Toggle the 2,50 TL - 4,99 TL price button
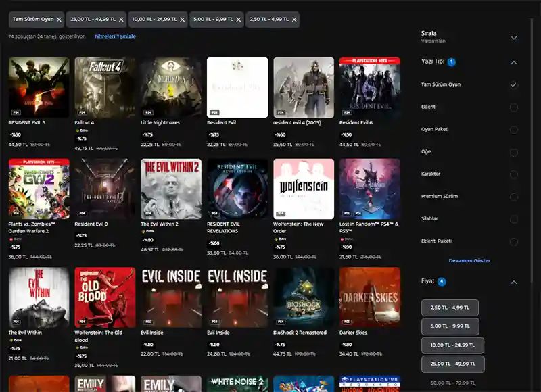This screenshot has height=392, width=541. pos(450,308)
